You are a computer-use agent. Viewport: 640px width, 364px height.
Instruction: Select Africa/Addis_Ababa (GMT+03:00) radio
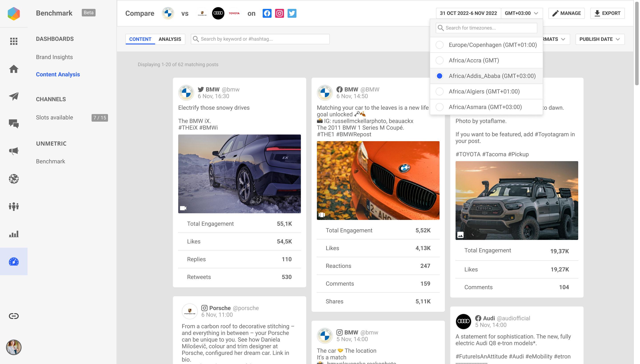click(x=440, y=76)
